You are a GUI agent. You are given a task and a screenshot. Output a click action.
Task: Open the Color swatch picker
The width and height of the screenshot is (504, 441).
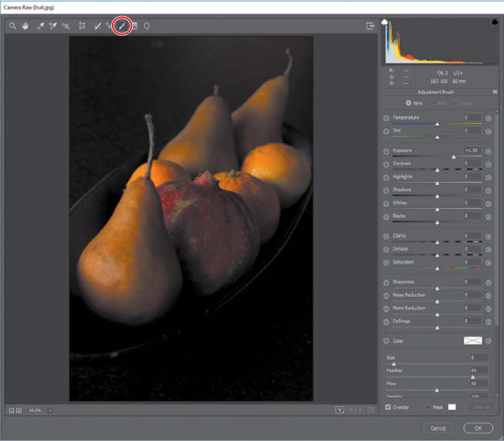click(472, 340)
